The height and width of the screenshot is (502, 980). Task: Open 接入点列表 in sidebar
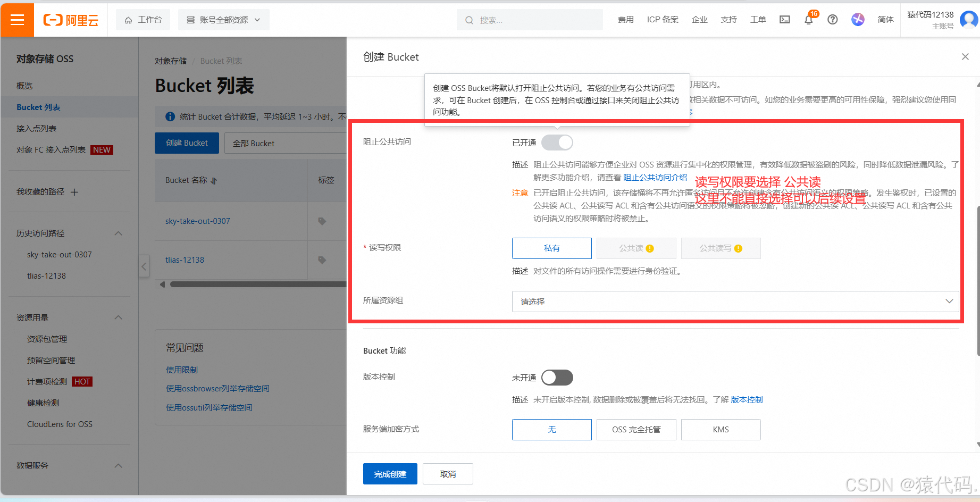(x=36, y=128)
